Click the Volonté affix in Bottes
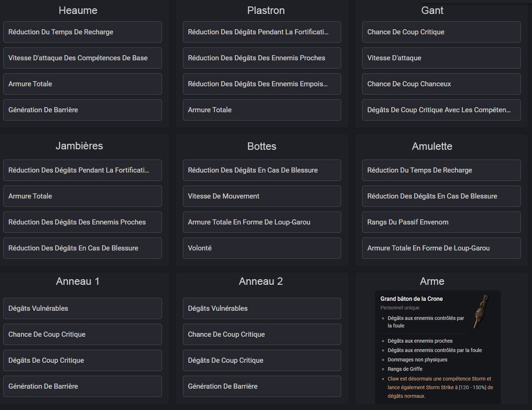This screenshot has width=532, height=410. click(262, 248)
